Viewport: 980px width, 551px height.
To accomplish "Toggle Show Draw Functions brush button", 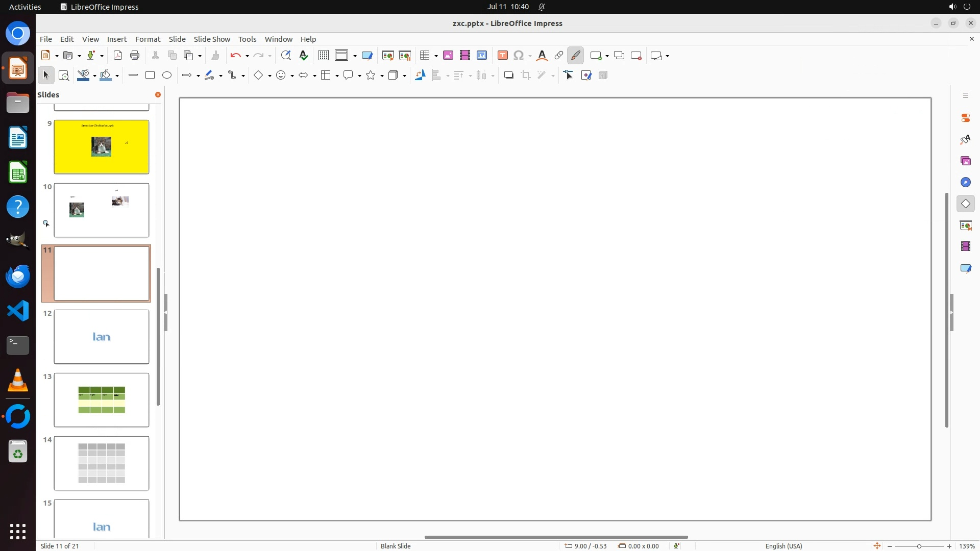I will [575, 56].
